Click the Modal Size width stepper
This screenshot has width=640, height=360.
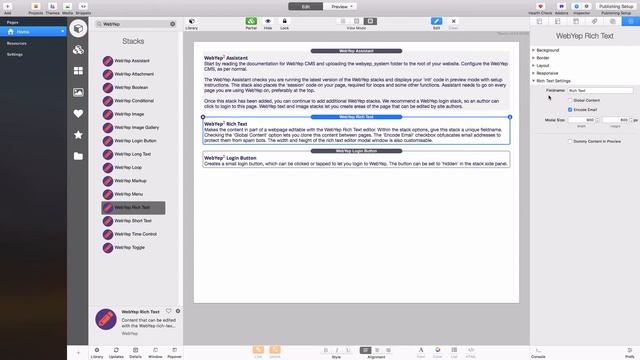(597, 120)
